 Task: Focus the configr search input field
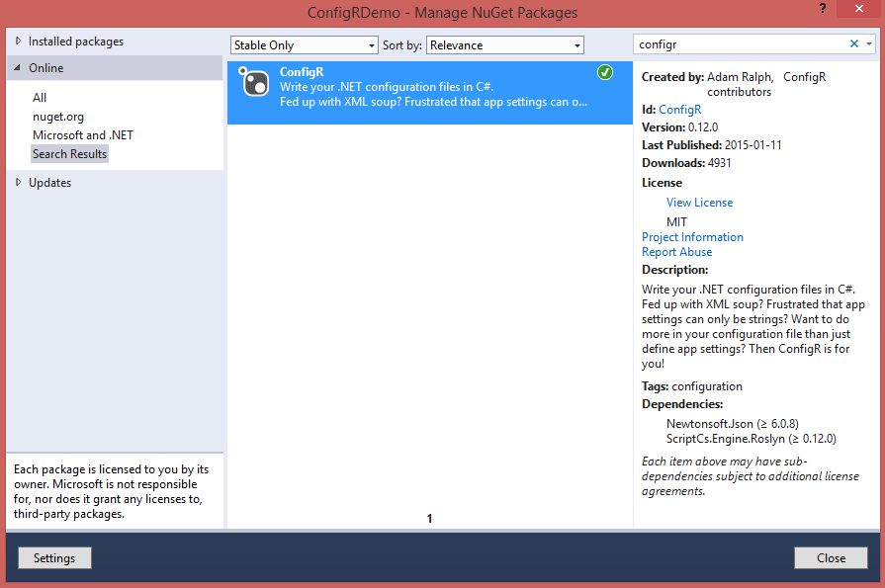click(741, 44)
